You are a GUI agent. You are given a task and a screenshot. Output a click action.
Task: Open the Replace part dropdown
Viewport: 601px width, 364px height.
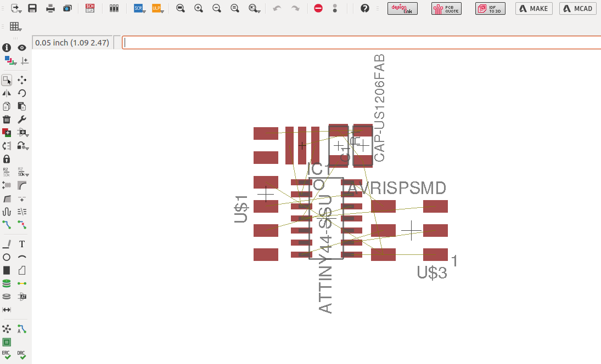click(23, 133)
